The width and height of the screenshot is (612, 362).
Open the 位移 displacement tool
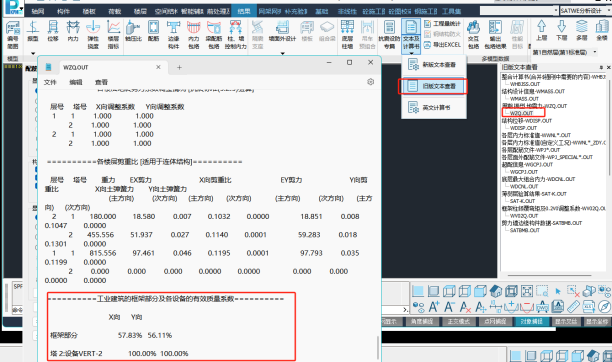pos(53,32)
